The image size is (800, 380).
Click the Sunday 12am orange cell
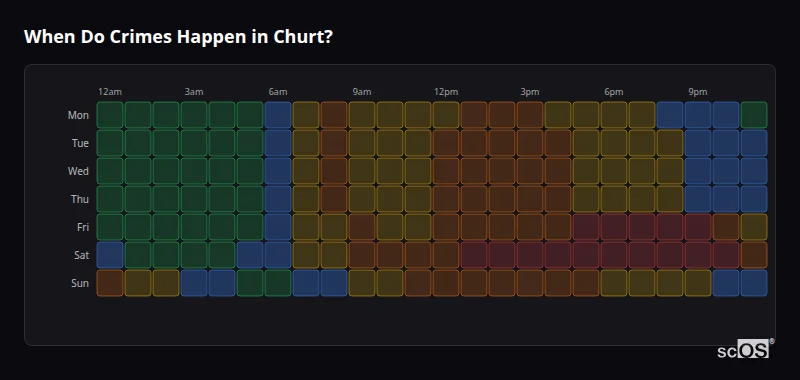pyautogui.click(x=110, y=283)
